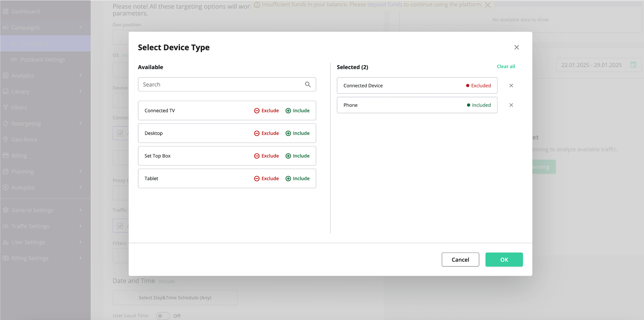Click the Dashboard grid icon
The height and width of the screenshot is (320, 644).
(6, 11)
